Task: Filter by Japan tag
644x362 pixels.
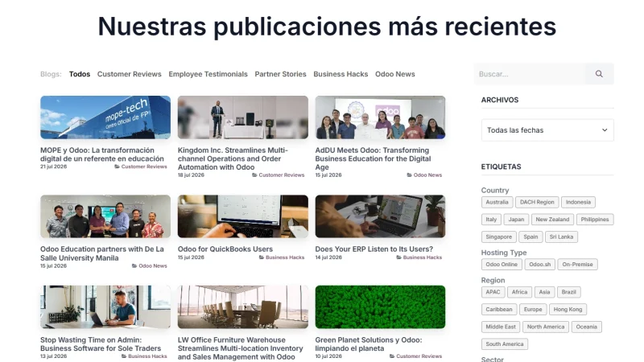Action: (516, 220)
